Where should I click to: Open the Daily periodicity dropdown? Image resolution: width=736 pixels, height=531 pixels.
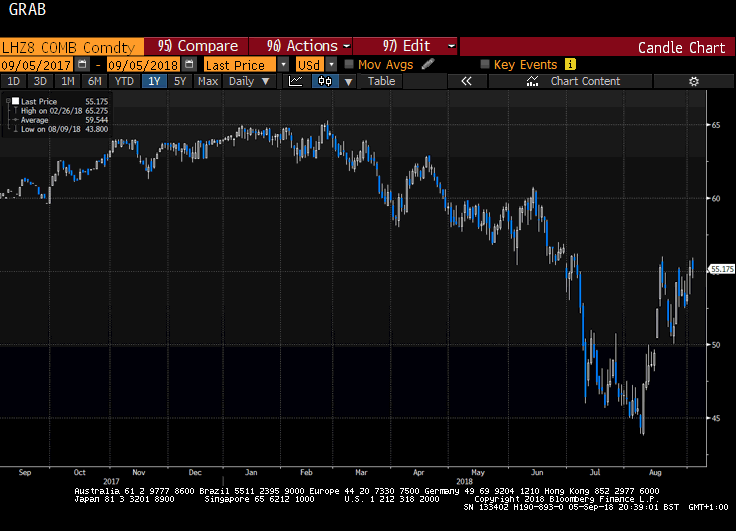(x=249, y=81)
